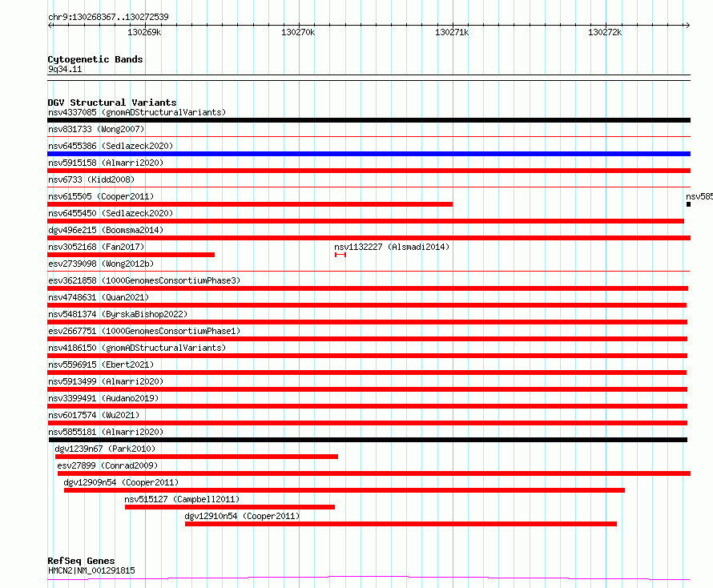This screenshot has width=713, height=588.
Task: Click the thin red esv2739098 line
Action: pos(369,271)
